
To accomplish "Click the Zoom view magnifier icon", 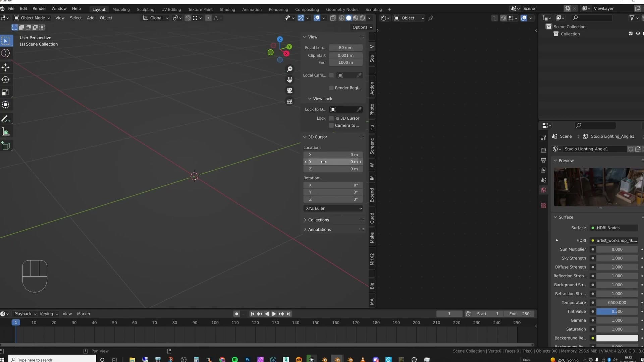I will 289,69.
